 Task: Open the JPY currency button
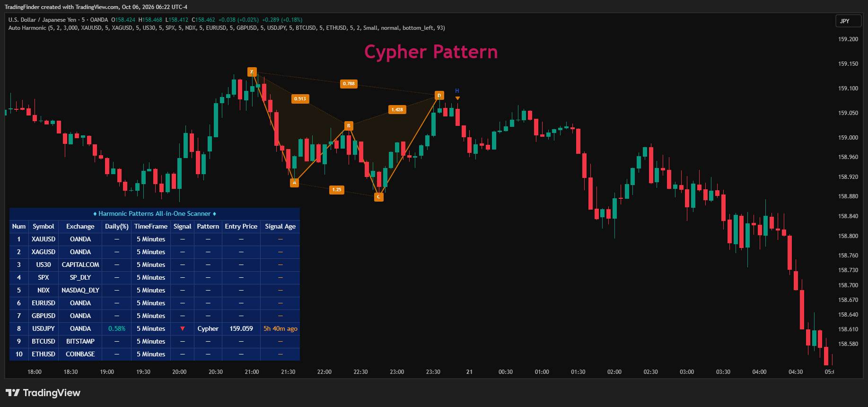click(x=848, y=21)
